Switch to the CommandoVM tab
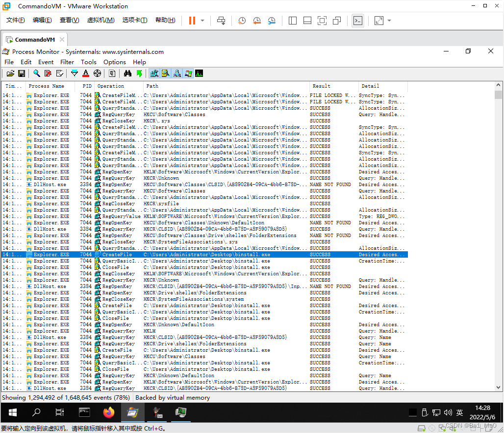The width and height of the screenshot is (504, 433). [x=35, y=40]
